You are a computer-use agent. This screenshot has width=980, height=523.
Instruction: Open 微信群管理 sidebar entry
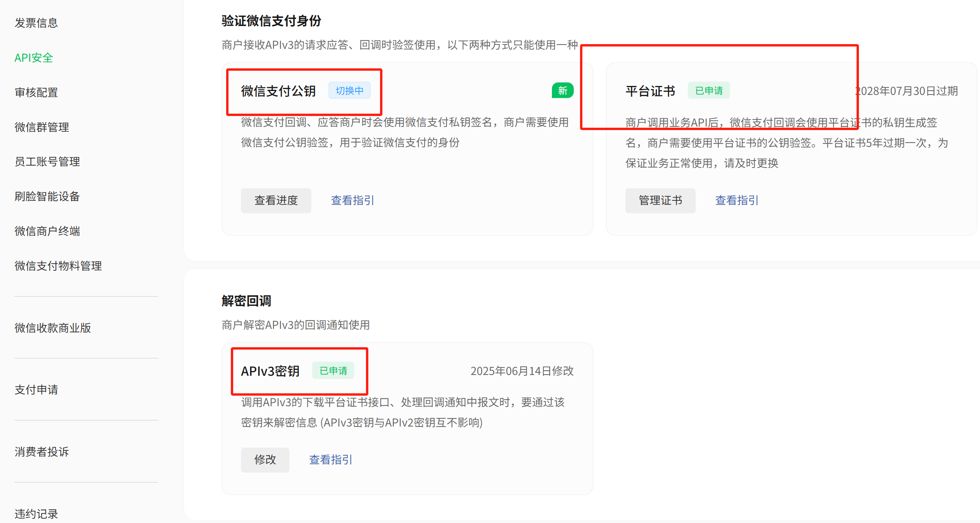click(42, 127)
